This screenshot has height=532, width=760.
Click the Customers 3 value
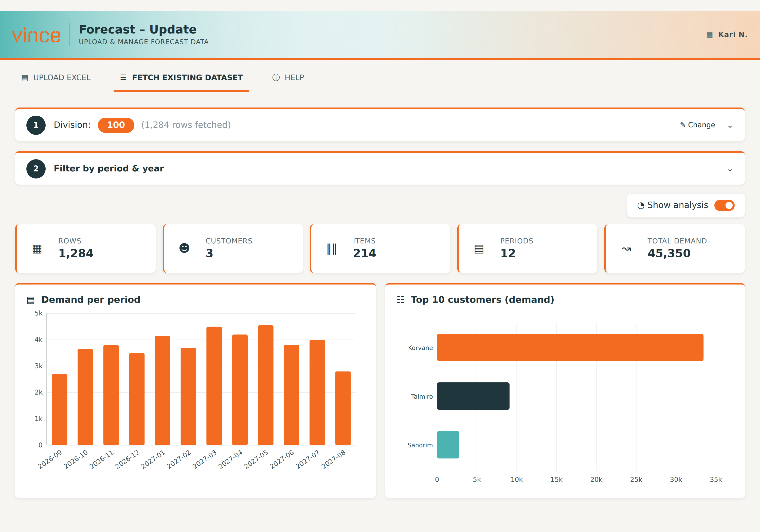(x=209, y=253)
